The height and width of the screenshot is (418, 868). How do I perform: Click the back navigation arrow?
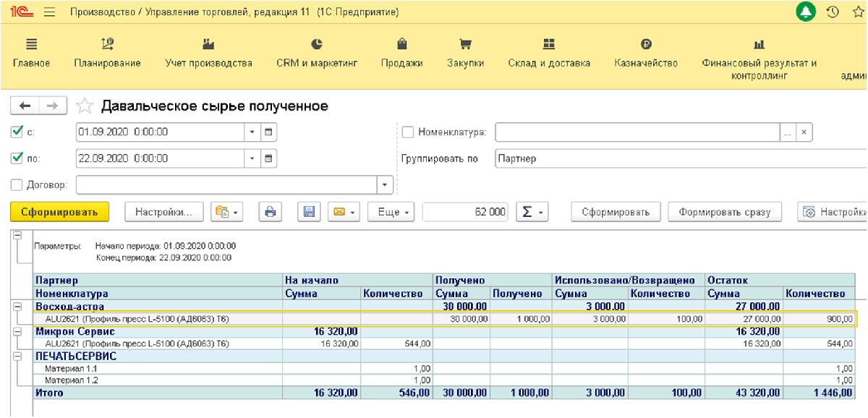click(25, 106)
